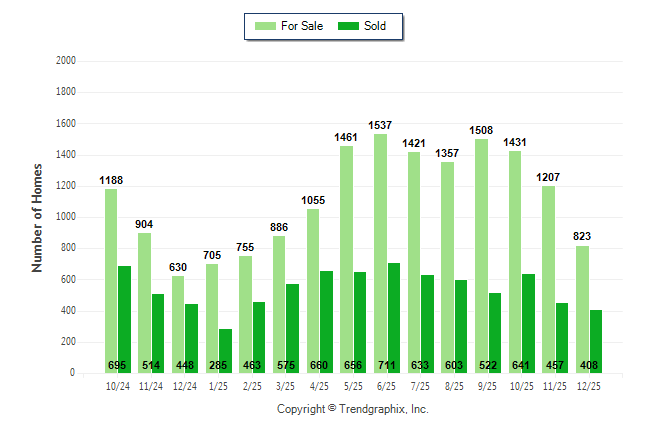This screenshot has height=434, width=646.
Task: Click the Number of Homes axis title
Action: [38, 217]
